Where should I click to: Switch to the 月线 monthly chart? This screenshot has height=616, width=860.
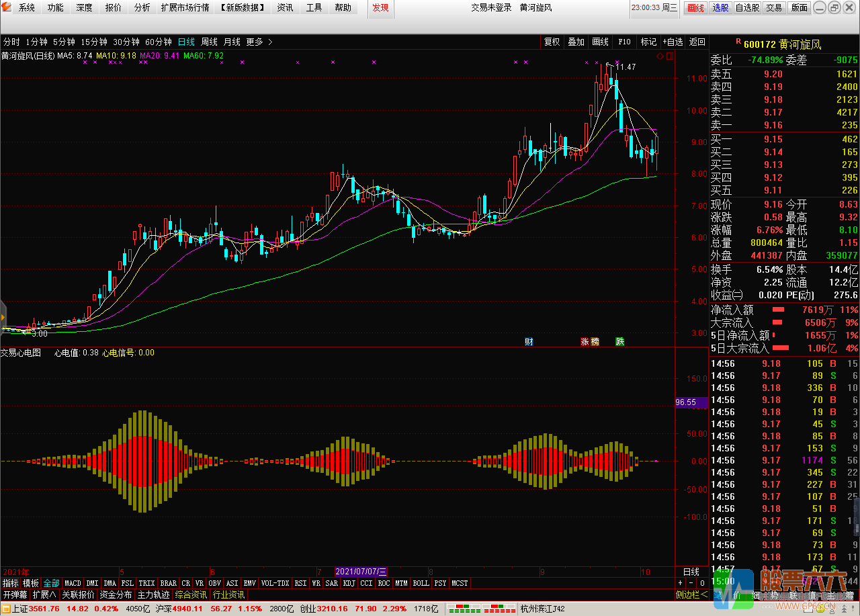232,42
